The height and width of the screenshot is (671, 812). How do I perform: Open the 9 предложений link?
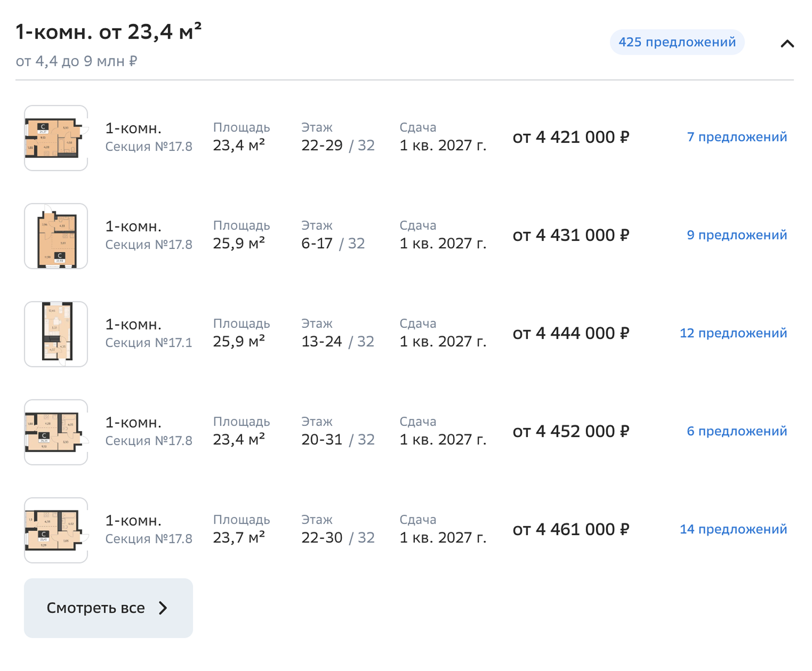pyautogui.click(x=737, y=235)
